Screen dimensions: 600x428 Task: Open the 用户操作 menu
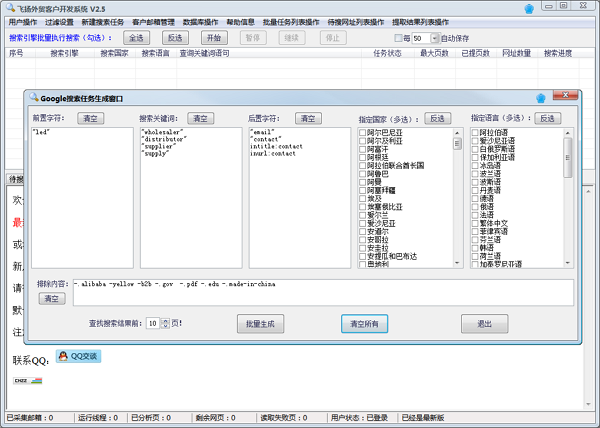coord(23,22)
